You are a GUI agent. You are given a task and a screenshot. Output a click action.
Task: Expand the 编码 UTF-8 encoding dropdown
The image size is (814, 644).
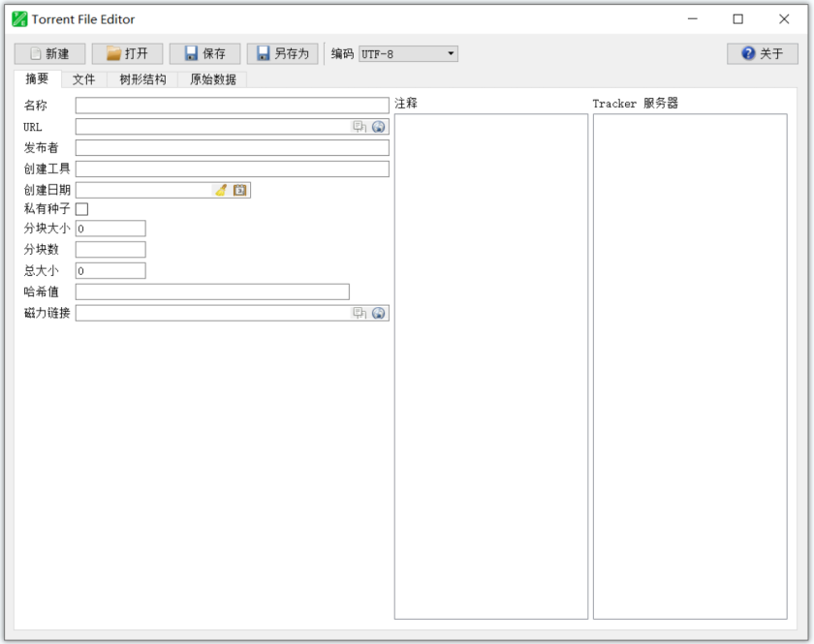pyautogui.click(x=408, y=54)
